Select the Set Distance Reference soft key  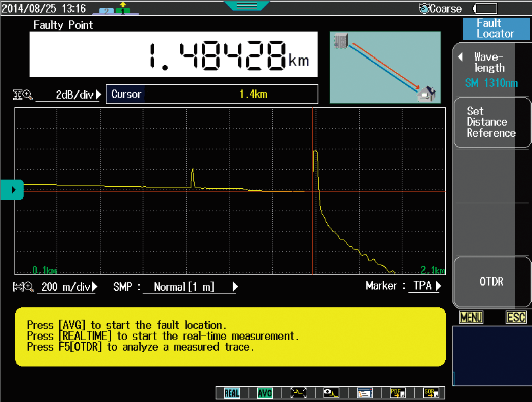pos(492,122)
